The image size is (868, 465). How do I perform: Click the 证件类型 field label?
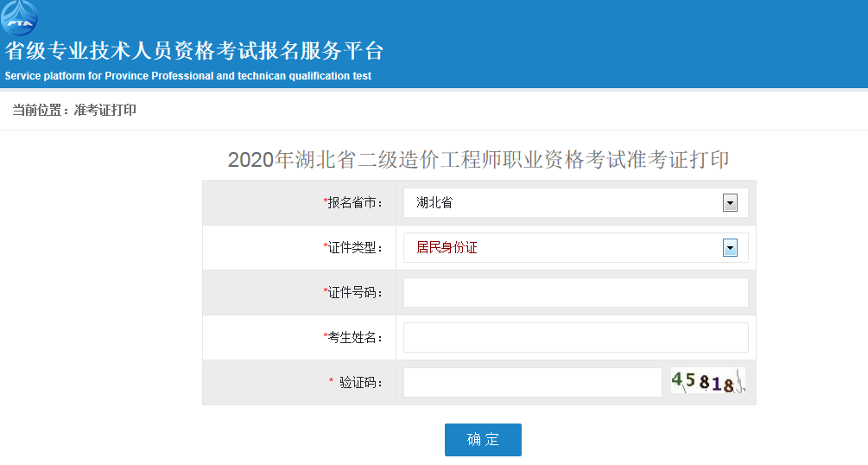353,248
